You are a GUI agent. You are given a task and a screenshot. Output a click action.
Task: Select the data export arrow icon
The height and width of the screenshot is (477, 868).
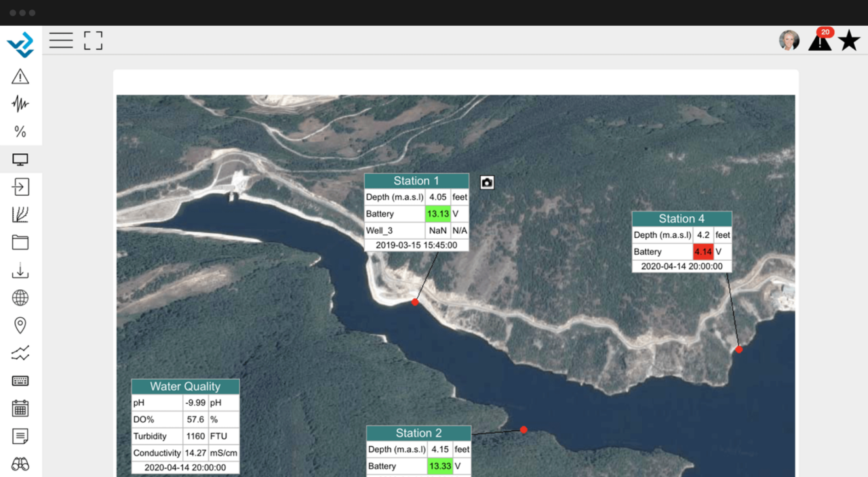tap(20, 187)
